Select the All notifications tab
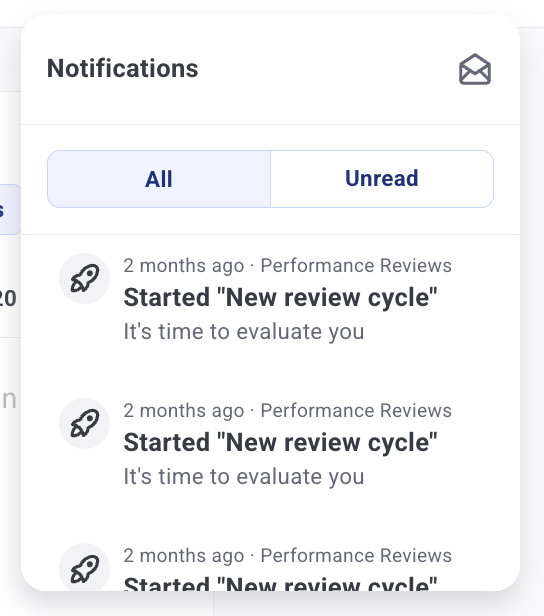544x616 pixels. click(159, 179)
